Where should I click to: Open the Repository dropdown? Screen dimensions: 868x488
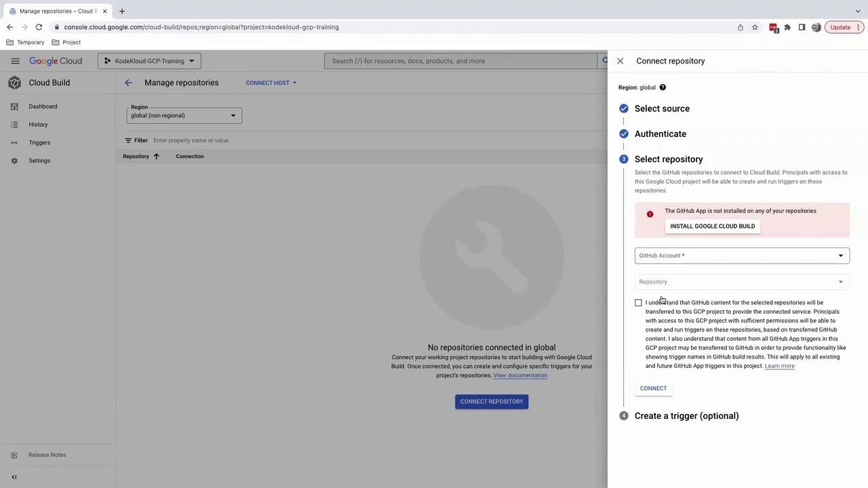742,282
